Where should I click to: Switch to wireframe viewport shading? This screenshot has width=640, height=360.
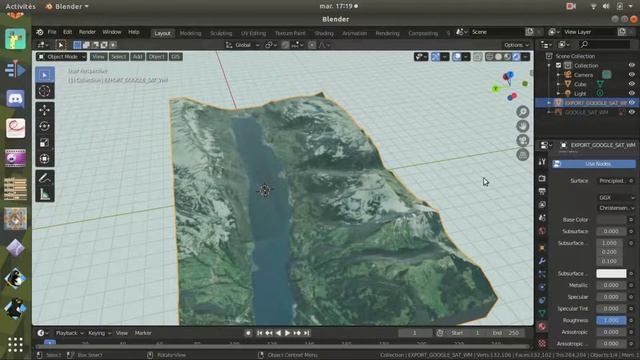click(489, 57)
